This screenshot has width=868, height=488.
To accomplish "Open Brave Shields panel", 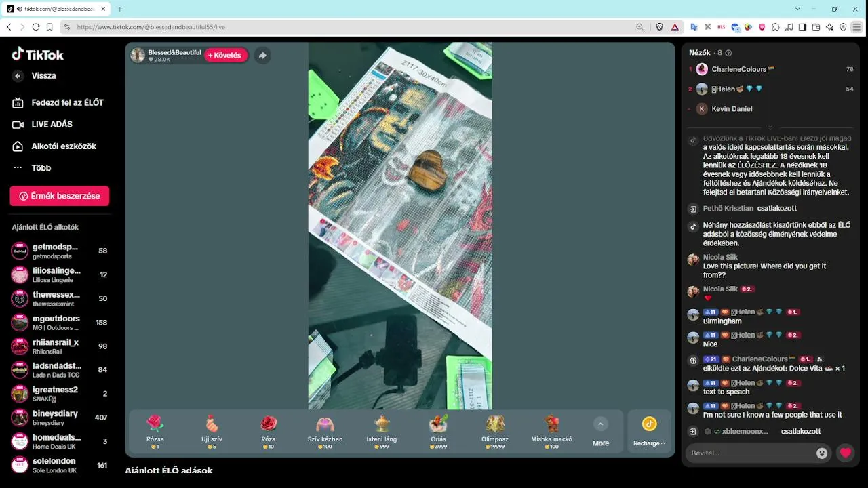I will pos(659,27).
